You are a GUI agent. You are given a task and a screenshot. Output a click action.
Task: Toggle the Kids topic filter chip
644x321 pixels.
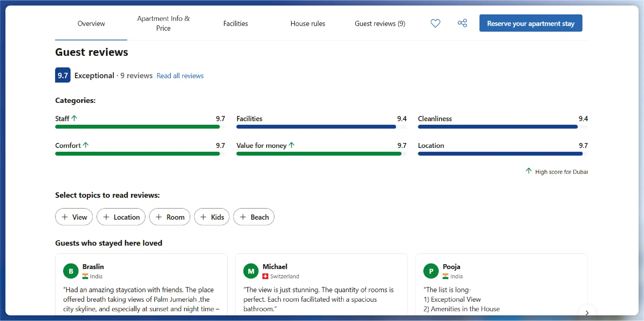click(x=212, y=217)
